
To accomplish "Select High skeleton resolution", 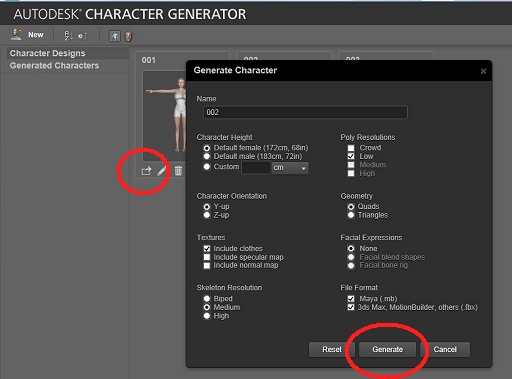I will coord(207,316).
